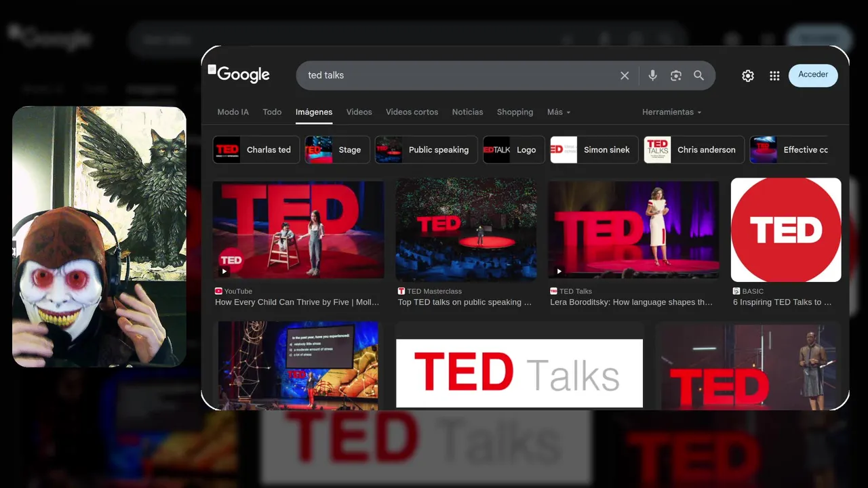
Task: Open the Noticias tab
Action: click(467, 112)
